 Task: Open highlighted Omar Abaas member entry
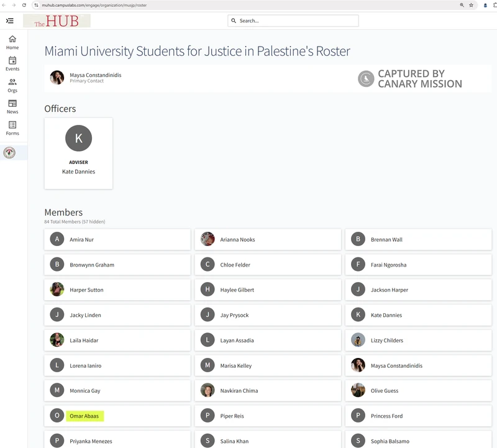point(117,416)
